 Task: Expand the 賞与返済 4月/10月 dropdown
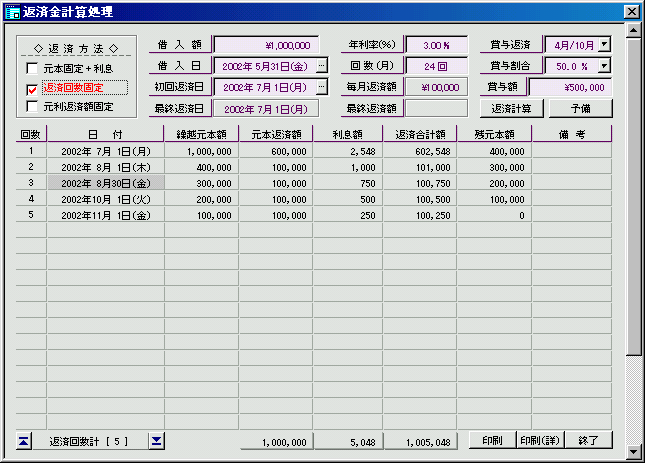point(604,45)
